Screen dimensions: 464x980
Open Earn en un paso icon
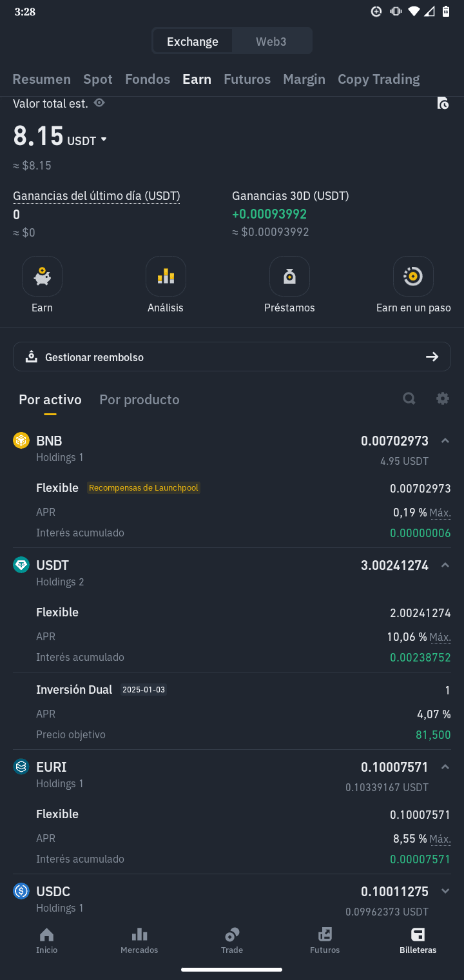pyautogui.click(x=413, y=277)
